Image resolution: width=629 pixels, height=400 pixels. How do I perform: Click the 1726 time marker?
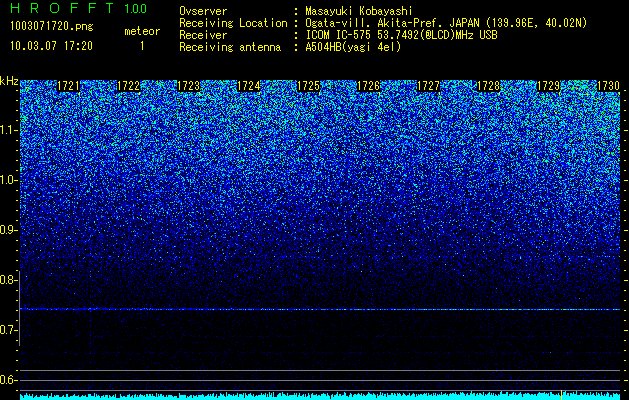[x=369, y=86]
